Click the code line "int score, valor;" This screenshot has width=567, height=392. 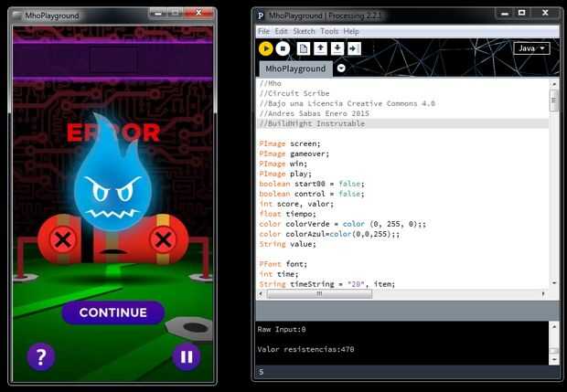coord(296,204)
